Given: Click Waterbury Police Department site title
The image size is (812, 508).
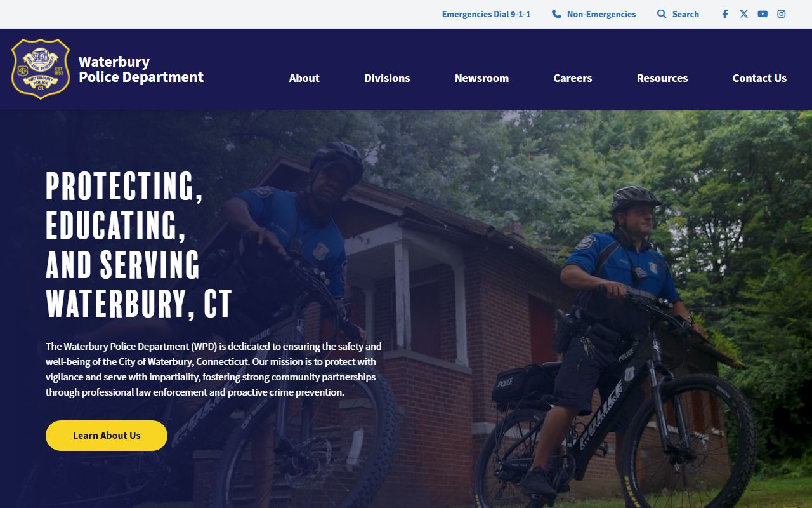Looking at the screenshot, I should click(x=141, y=69).
